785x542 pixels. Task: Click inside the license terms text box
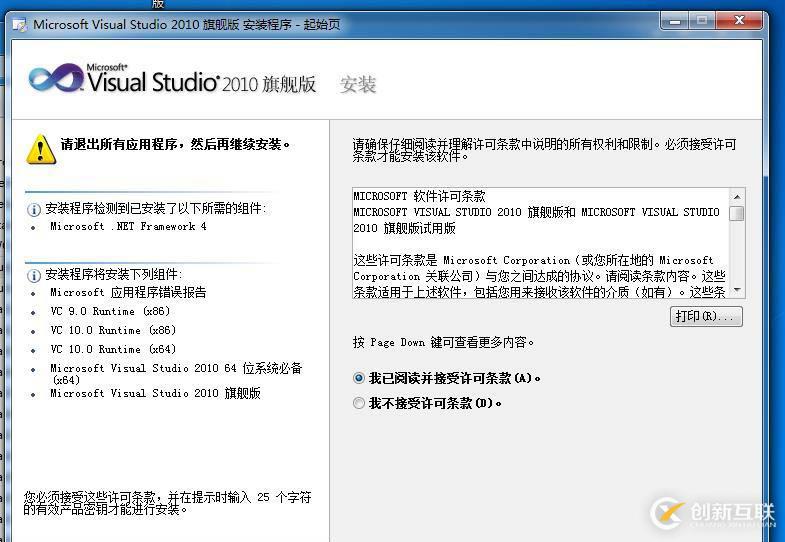tap(541, 244)
